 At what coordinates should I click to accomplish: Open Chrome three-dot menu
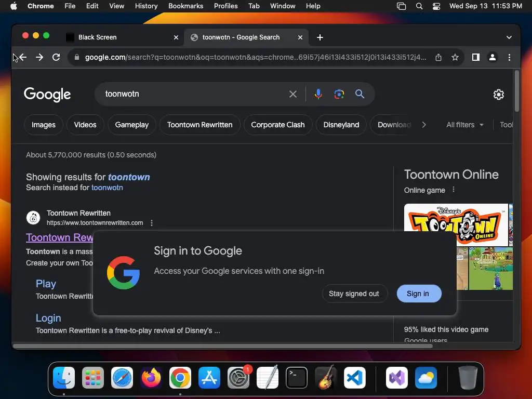pos(509,57)
